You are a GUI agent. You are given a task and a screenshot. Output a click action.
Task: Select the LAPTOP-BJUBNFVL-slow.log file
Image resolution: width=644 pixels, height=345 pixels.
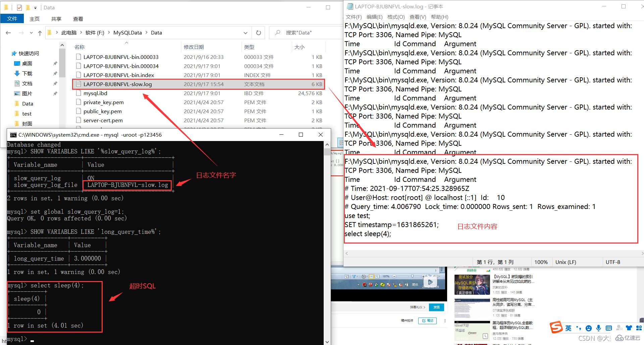click(118, 84)
